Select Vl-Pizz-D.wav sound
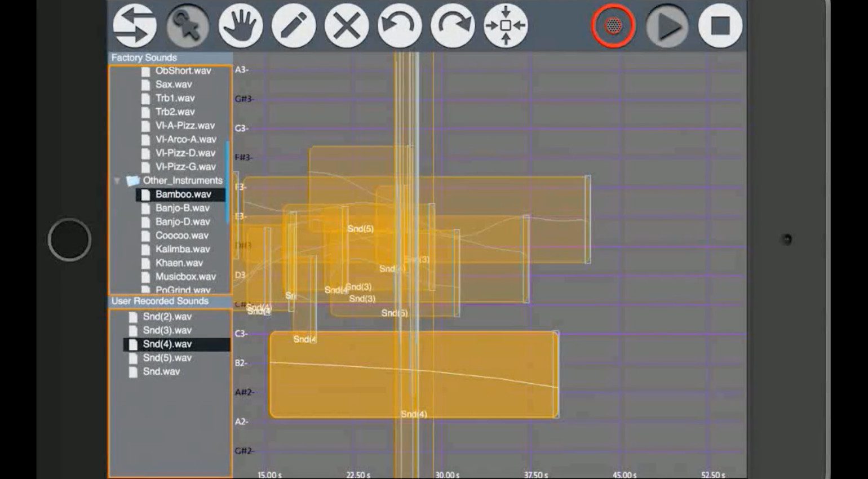This screenshot has height=479, width=868. click(x=185, y=153)
